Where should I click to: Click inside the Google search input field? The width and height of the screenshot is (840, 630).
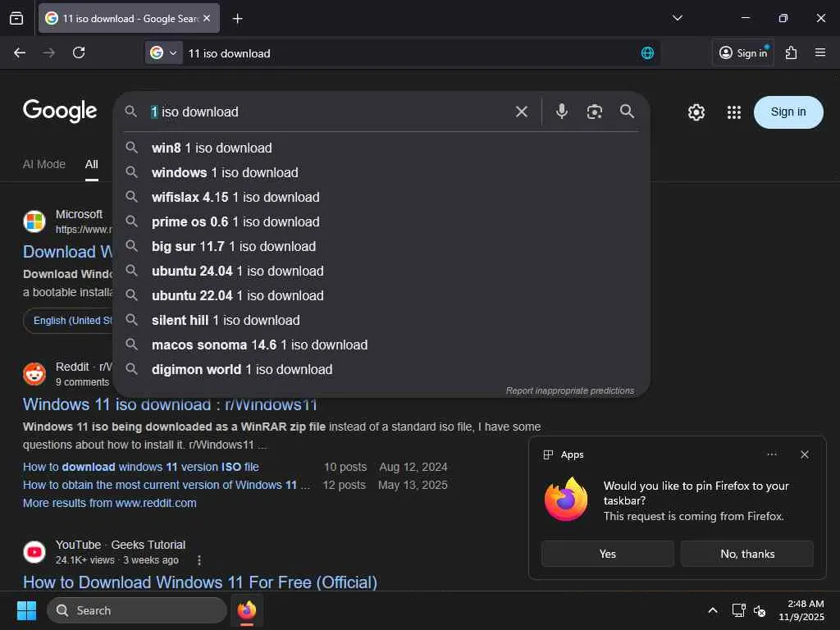click(326, 112)
